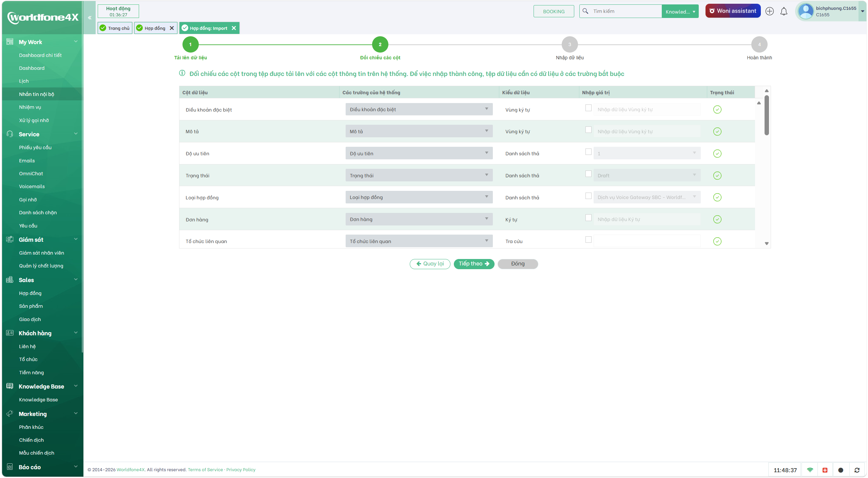
Task: Check the box in Trạng thái row
Action: point(589,174)
